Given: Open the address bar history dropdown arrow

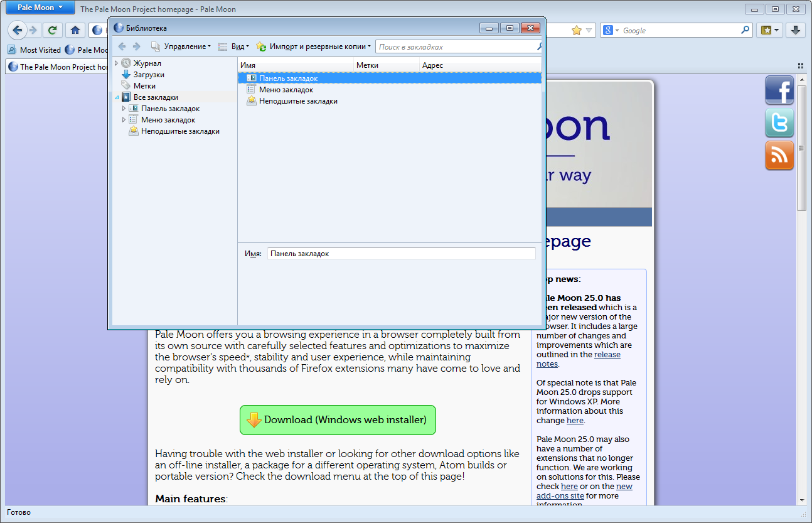Looking at the screenshot, I should [x=589, y=30].
